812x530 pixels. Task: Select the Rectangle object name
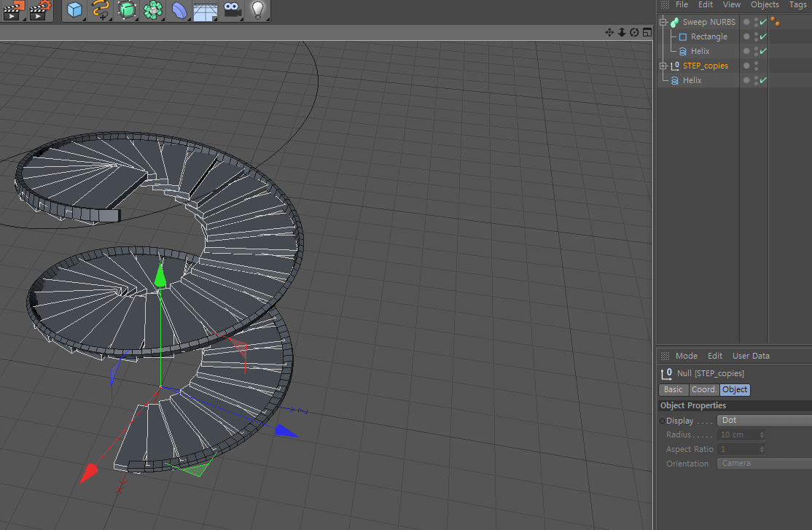click(709, 36)
